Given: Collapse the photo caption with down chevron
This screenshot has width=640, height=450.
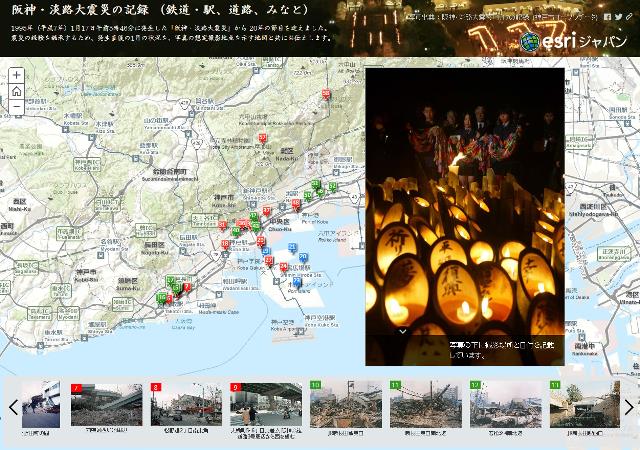Looking at the screenshot, I should 403,331.
